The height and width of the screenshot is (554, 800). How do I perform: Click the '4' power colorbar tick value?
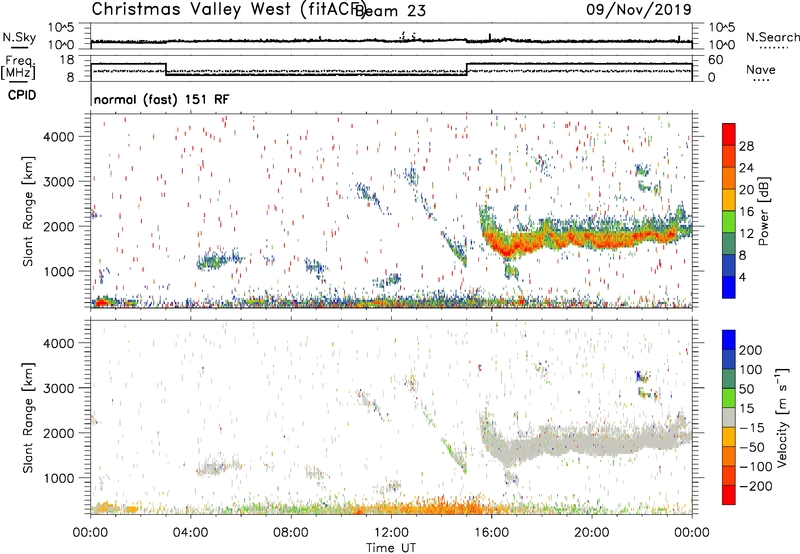click(743, 277)
